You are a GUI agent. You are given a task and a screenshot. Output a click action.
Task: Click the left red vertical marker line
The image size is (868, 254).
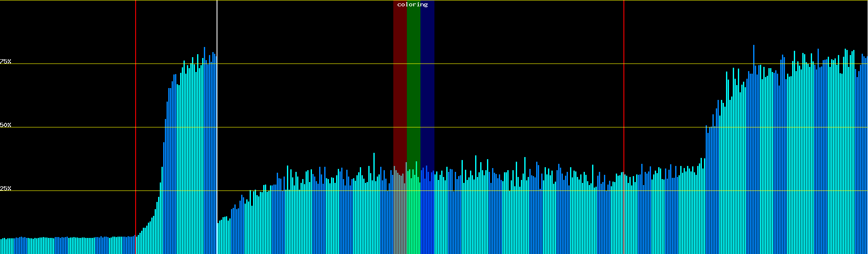[136, 106]
